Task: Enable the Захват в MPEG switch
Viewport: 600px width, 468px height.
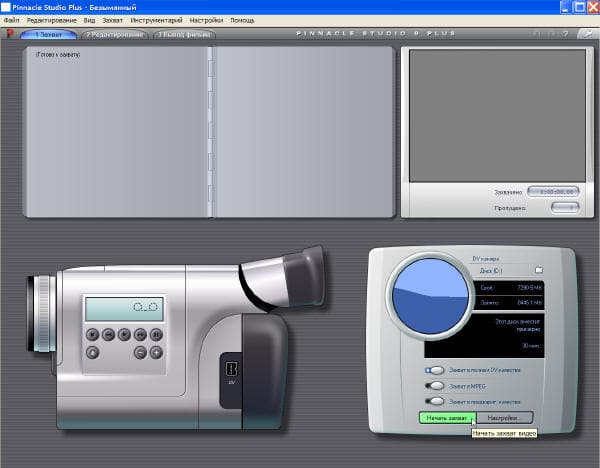Action: tap(435, 386)
